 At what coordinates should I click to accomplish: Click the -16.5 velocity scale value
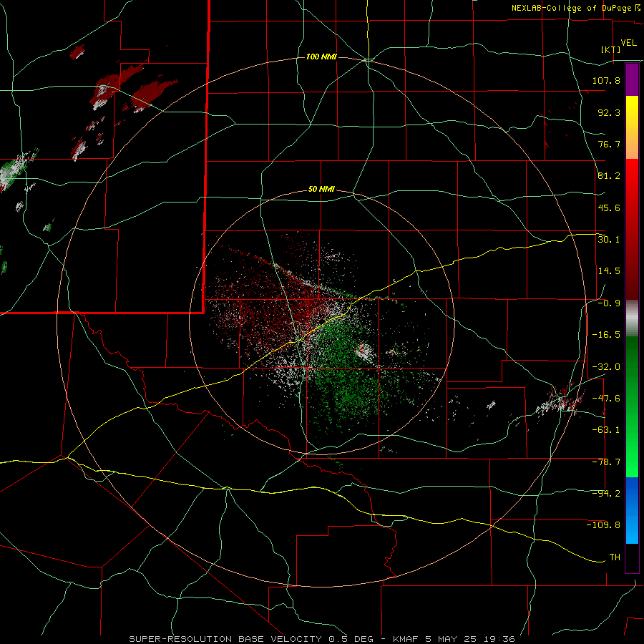click(x=606, y=335)
